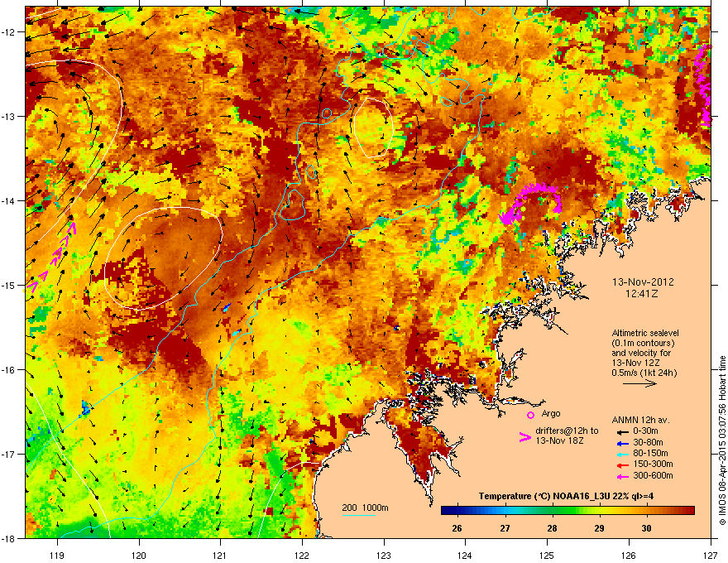728x563 pixels.
Task: Click the latitude axis label -12
Action: click(x=9, y=32)
